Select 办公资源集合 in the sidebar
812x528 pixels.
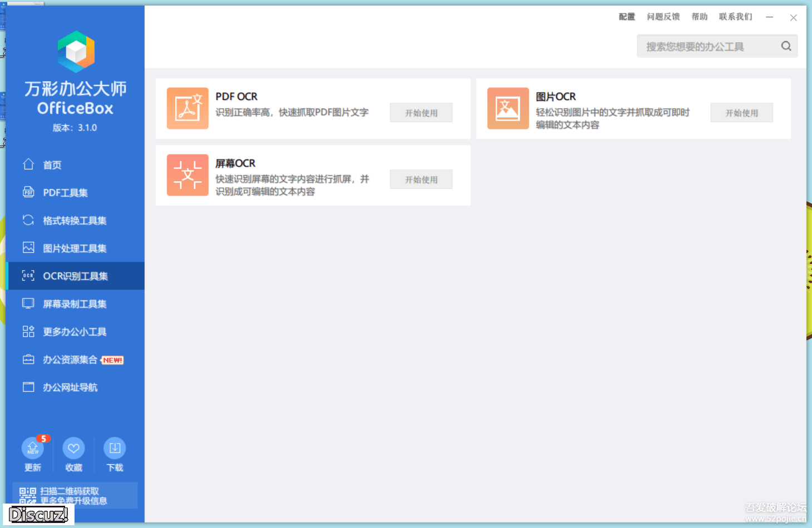point(76,359)
